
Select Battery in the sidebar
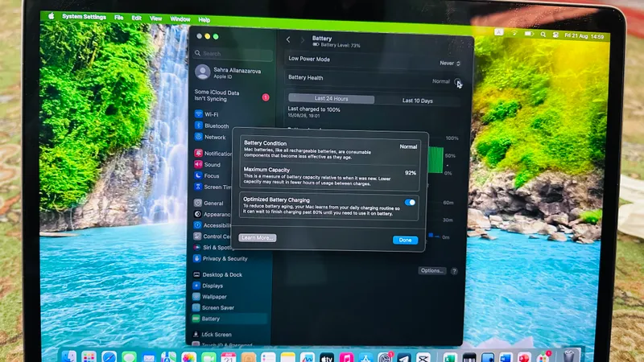coord(229,319)
